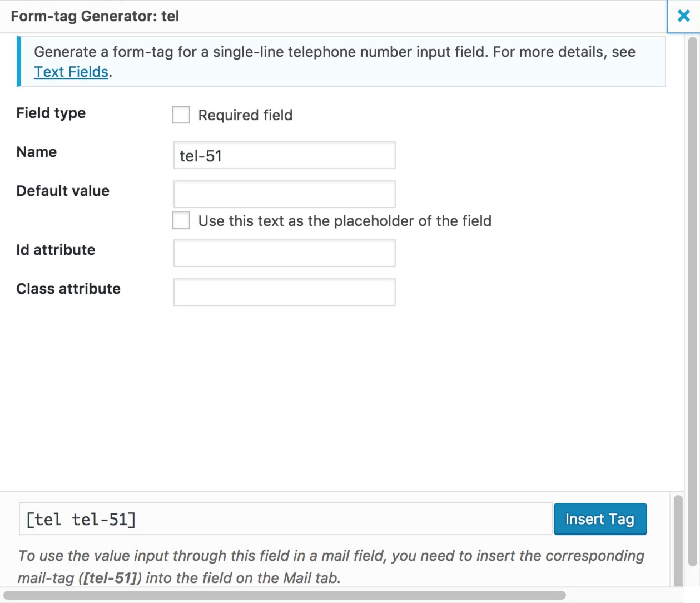Toggle the Required field option off
The height and width of the screenshot is (603, 700).
[181, 115]
